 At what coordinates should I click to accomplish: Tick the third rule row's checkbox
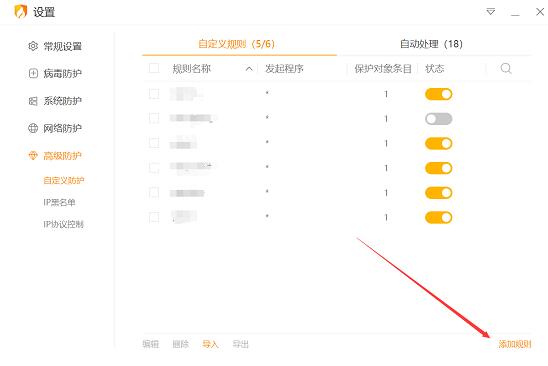coord(154,143)
